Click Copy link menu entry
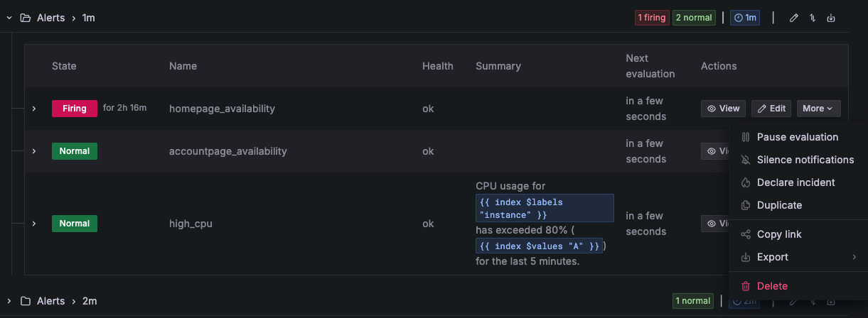Image resolution: width=868 pixels, height=318 pixels. [x=779, y=234]
